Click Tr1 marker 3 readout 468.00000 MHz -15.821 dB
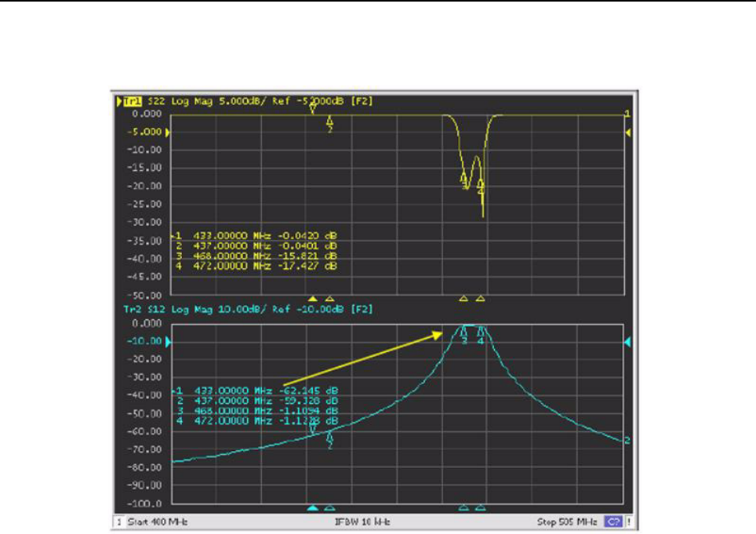The height and width of the screenshot is (534, 756). pyautogui.click(x=255, y=256)
